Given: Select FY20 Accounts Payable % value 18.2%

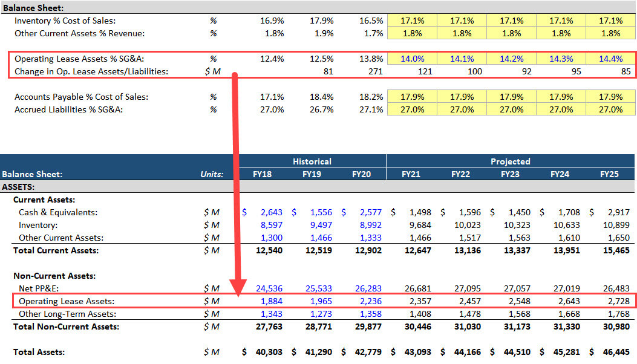Looking at the screenshot, I should coord(371,97).
